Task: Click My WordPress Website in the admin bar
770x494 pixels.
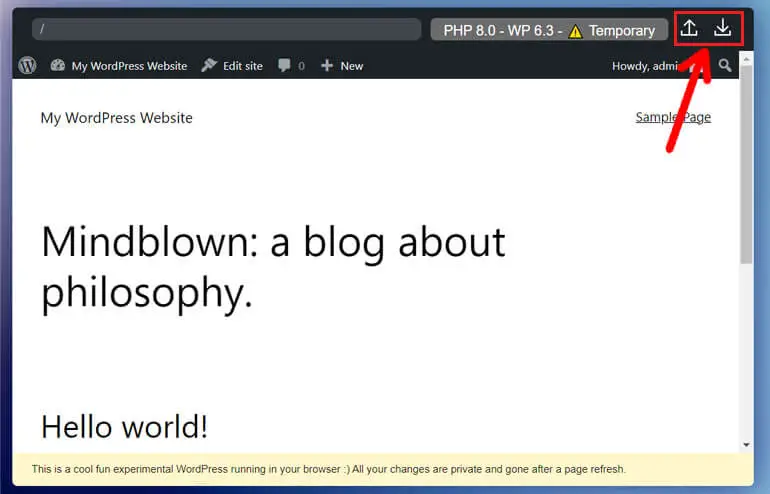Action: coord(129,66)
